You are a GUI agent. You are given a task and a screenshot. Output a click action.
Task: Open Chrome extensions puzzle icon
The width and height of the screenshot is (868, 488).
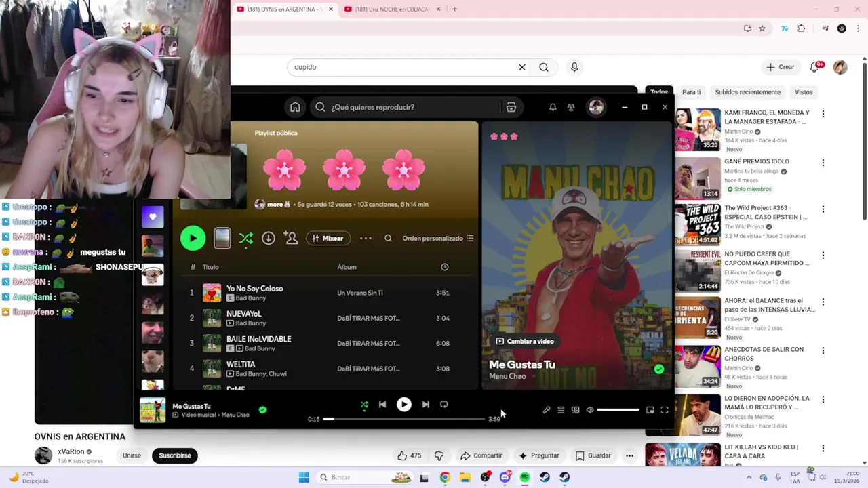tap(802, 28)
